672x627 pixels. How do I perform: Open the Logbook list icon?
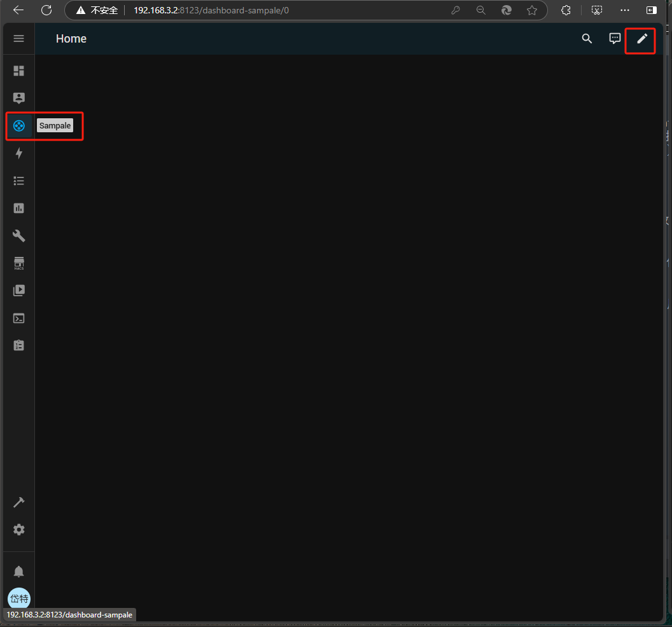point(19,181)
